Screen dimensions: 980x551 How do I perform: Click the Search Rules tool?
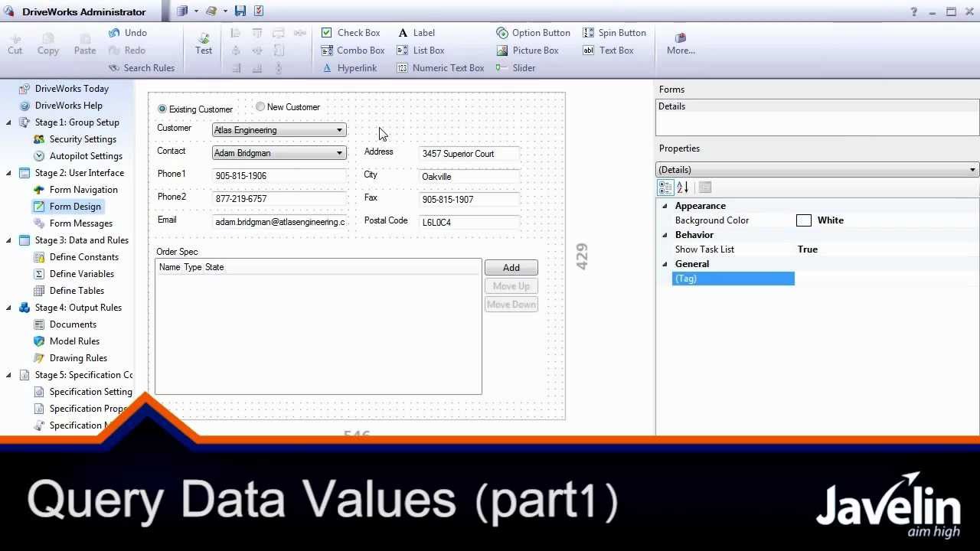point(141,68)
